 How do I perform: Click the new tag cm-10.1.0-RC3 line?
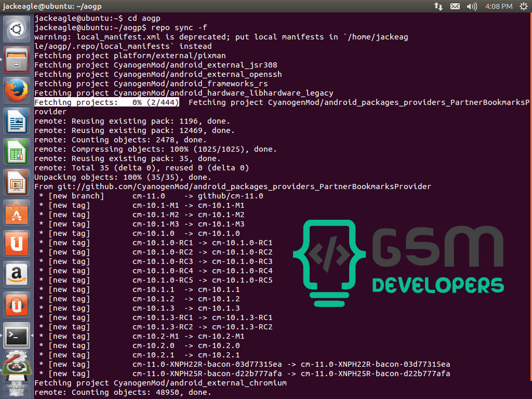tap(156, 262)
